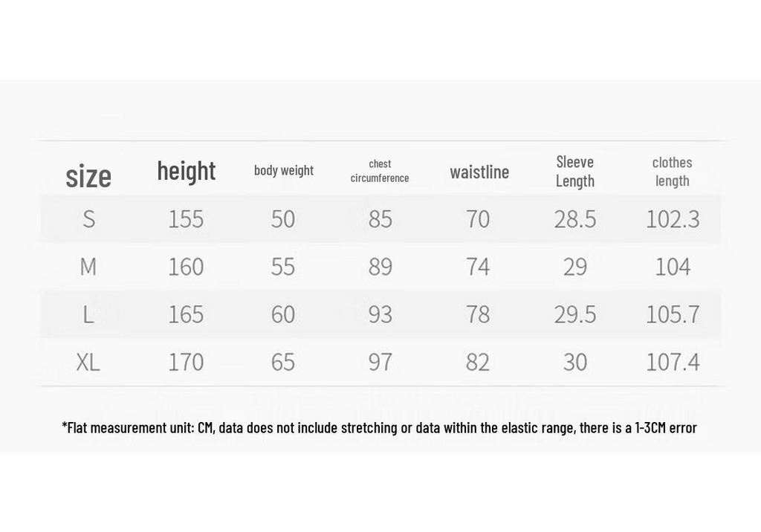Image resolution: width=761 pixels, height=532 pixels.
Task: Click the 'Sleeve Length' header
Action: (575, 172)
